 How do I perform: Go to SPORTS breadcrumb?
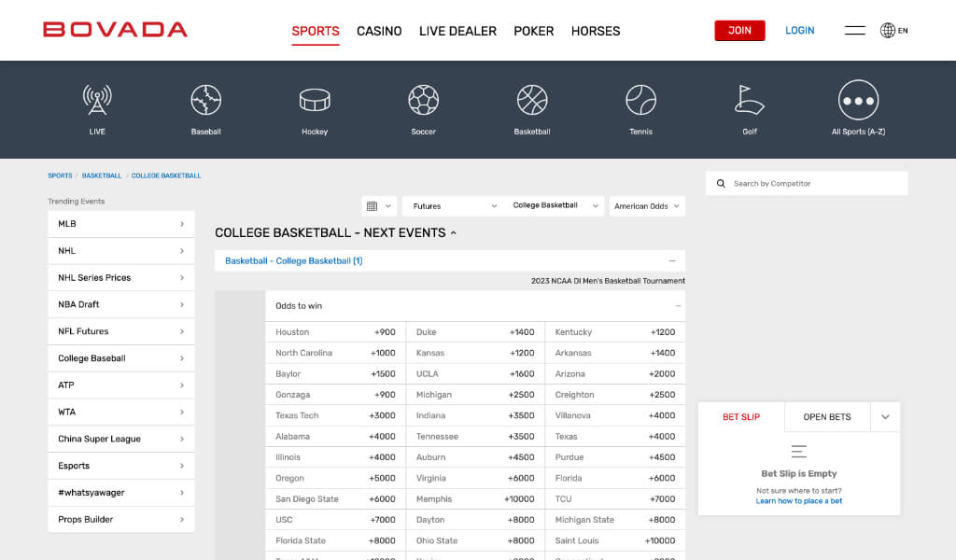60,175
